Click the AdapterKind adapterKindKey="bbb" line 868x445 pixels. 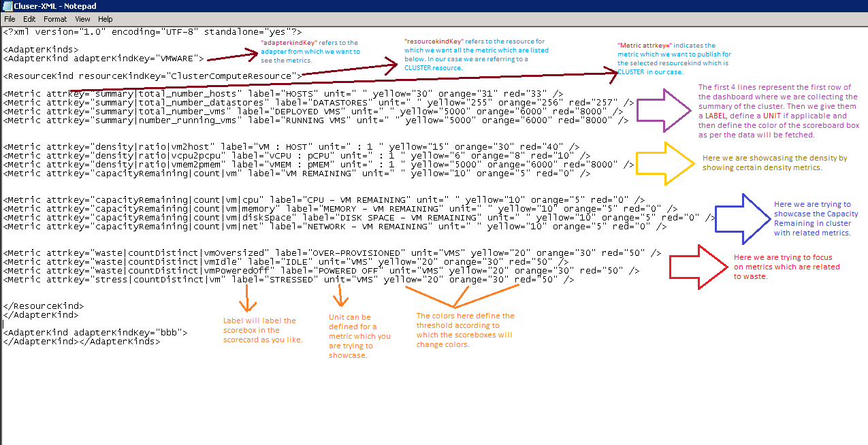[x=95, y=333]
